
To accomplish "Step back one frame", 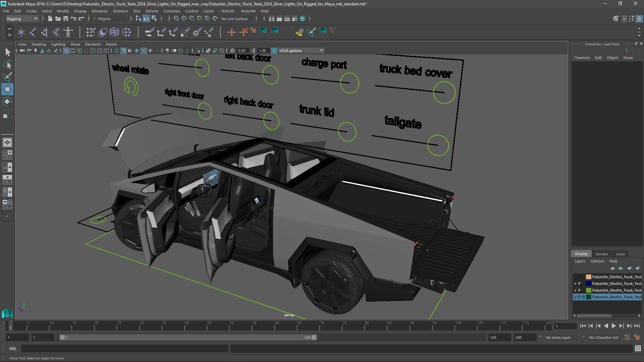I will (x=591, y=326).
